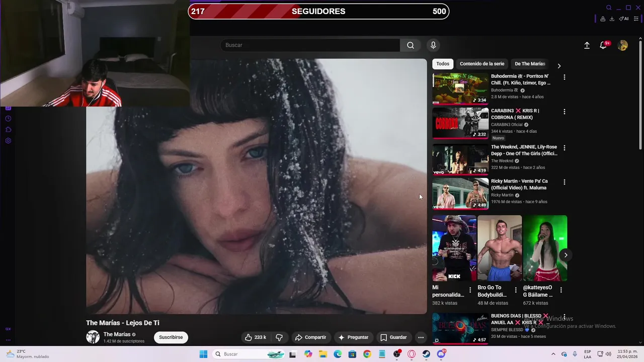The width and height of the screenshot is (644, 362).
Task: Click the Guardar button
Action: pos(393,337)
